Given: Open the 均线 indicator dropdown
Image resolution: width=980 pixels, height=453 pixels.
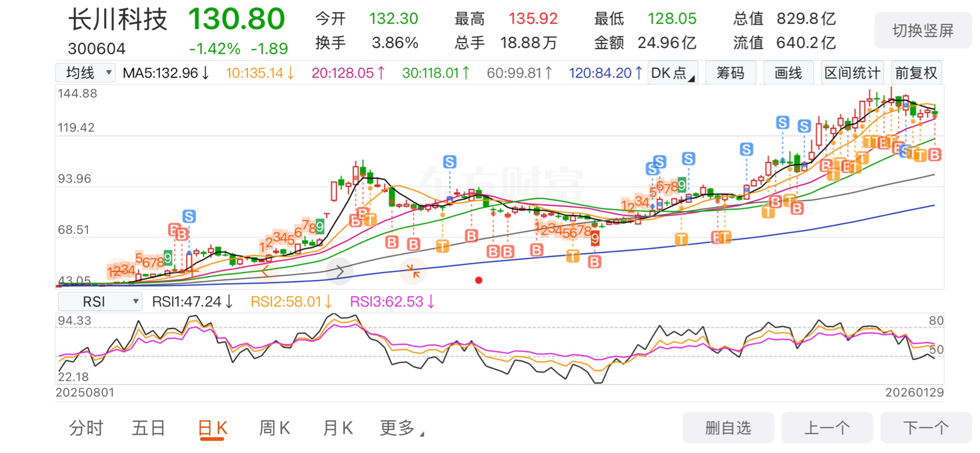Looking at the screenshot, I should (x=85, y=73).
